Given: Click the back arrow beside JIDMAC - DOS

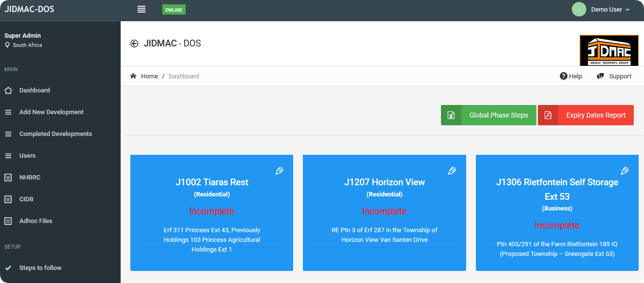Looking at the screenshot, I should tap(134, 44).
